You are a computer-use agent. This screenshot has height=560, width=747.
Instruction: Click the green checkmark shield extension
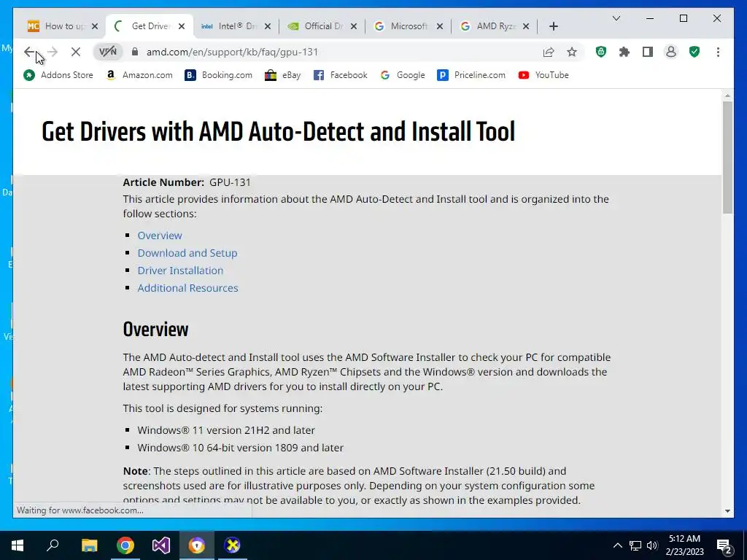(x=694, y=52)
